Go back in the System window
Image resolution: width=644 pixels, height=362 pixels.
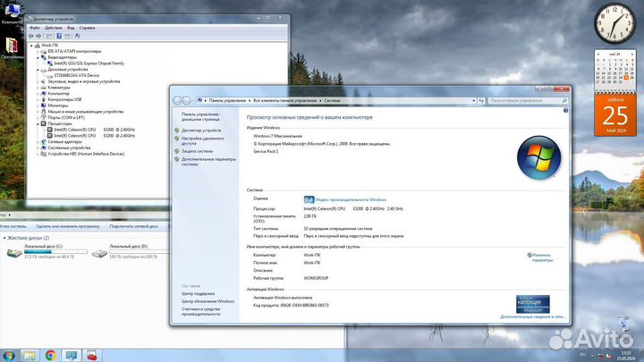pos(177,100)
